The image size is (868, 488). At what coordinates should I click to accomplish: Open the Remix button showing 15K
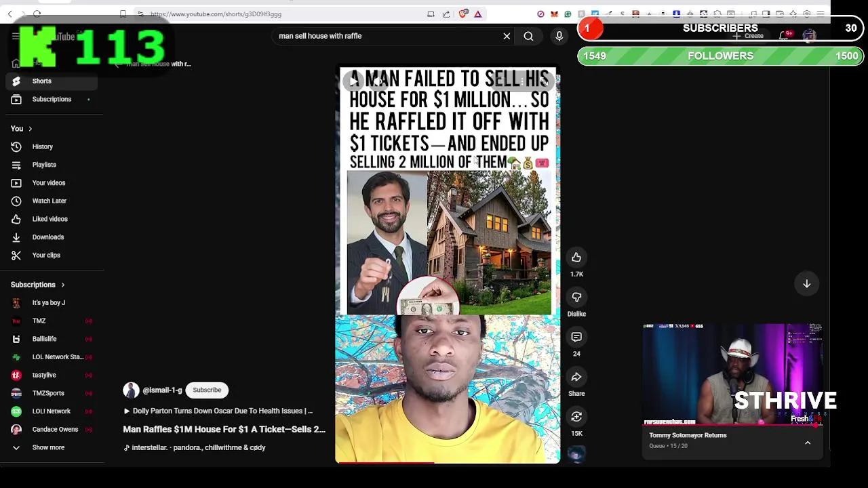pos(576,417)
